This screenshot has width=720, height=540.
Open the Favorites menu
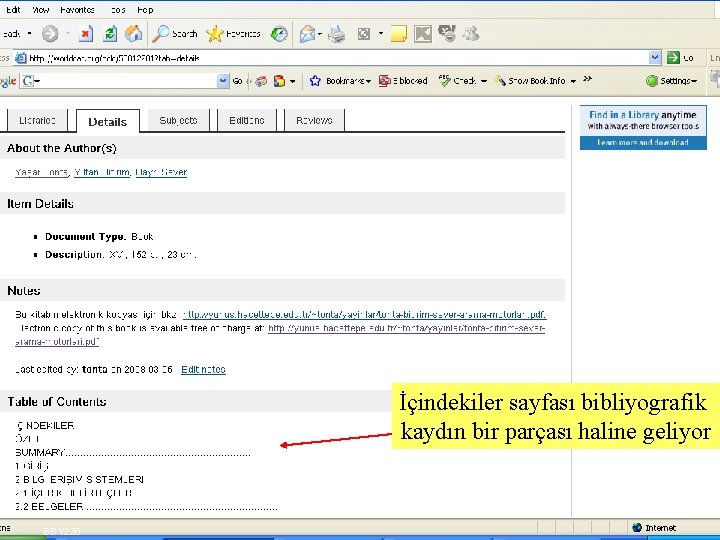click(x=77, y=10)
